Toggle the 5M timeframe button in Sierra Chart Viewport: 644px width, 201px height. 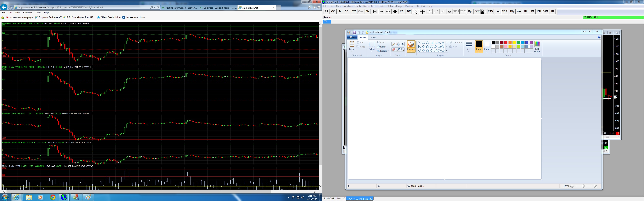click(532, 11)
